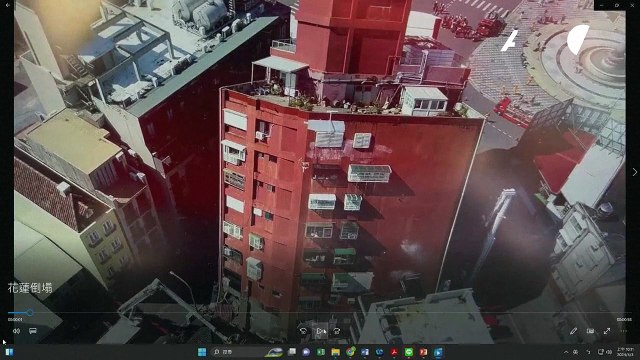The image size is (640, 360).
Task: Open the pencil edit tool
Action: tap(573, 331)
